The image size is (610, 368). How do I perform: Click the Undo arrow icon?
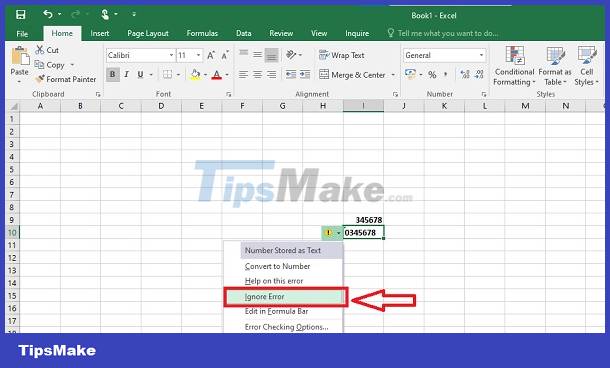pos(47,14)
